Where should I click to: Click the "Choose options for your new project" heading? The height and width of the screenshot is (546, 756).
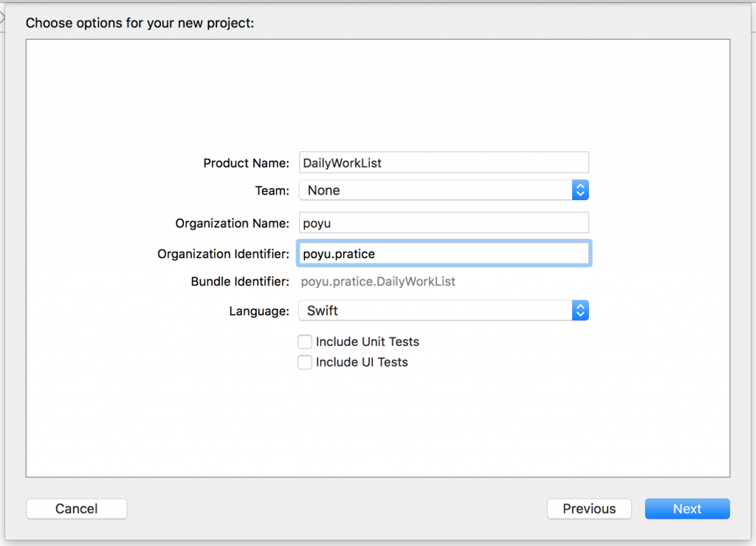click(x=140, y=23)
